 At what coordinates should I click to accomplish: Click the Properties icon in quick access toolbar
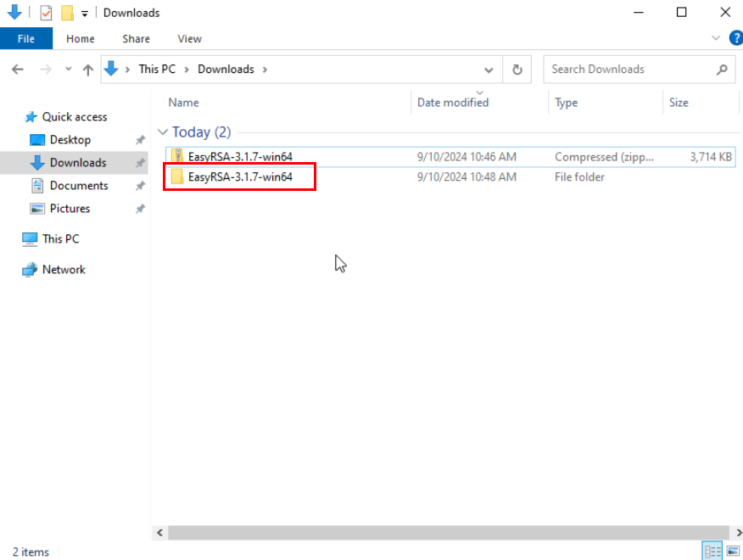(x=46, y=13)
